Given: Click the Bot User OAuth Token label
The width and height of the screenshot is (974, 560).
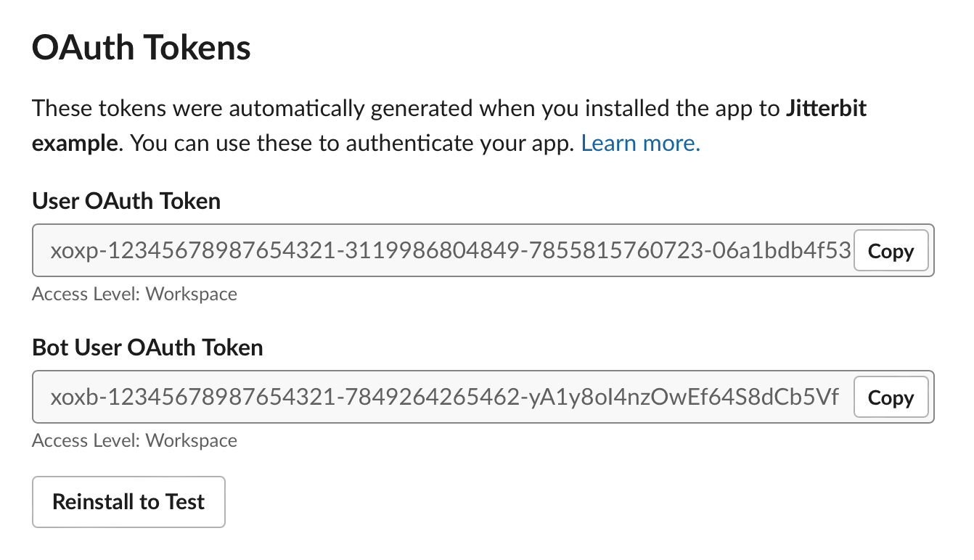Looking at the screenshot, I should (147, 347).
